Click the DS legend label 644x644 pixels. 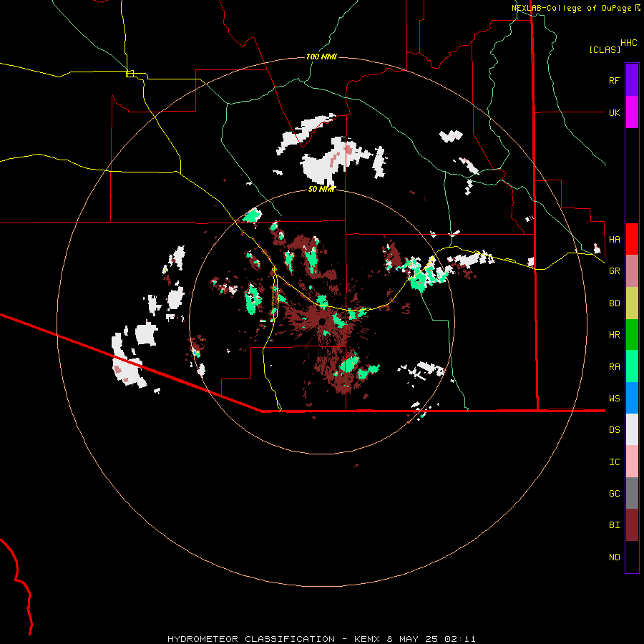tap(614, 430)
